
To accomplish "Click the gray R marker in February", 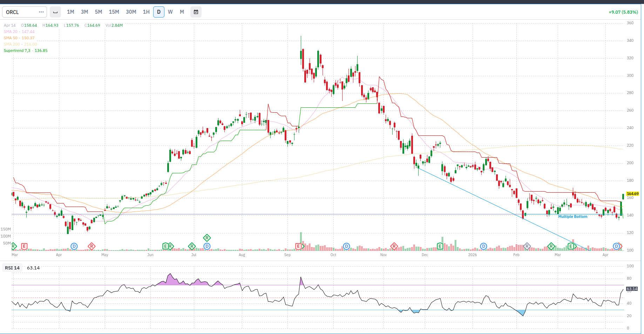I will pyautogui.click(x=527, y=246).
